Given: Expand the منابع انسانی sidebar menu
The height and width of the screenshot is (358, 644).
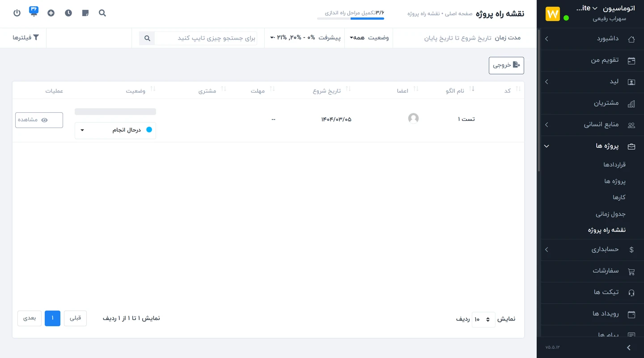Looking at the screenshot, I should pyautogui.click(x=592, y=125).
